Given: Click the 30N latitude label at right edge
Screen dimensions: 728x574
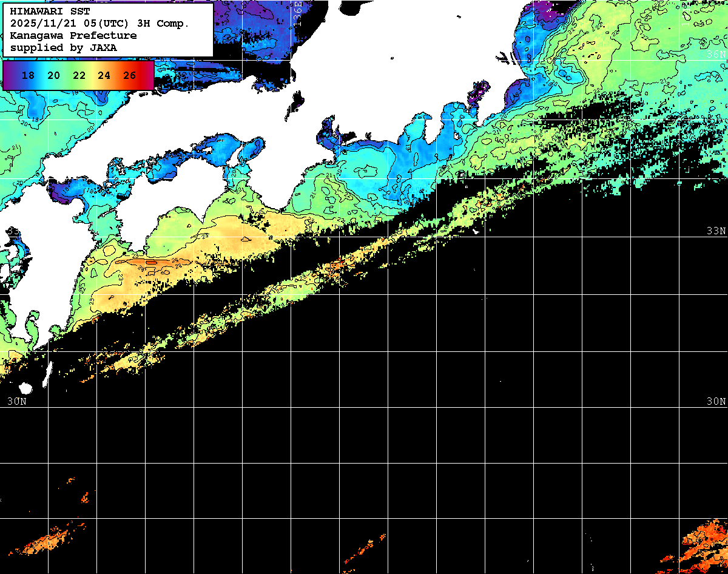Looking at the screenshot, I should (x=716, y=402).
